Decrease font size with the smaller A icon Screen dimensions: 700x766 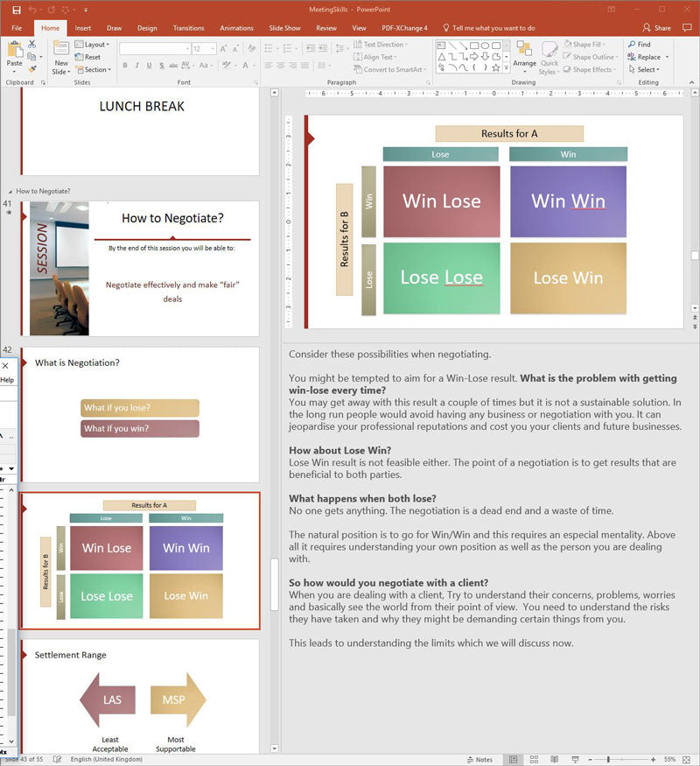click(235, 49)
